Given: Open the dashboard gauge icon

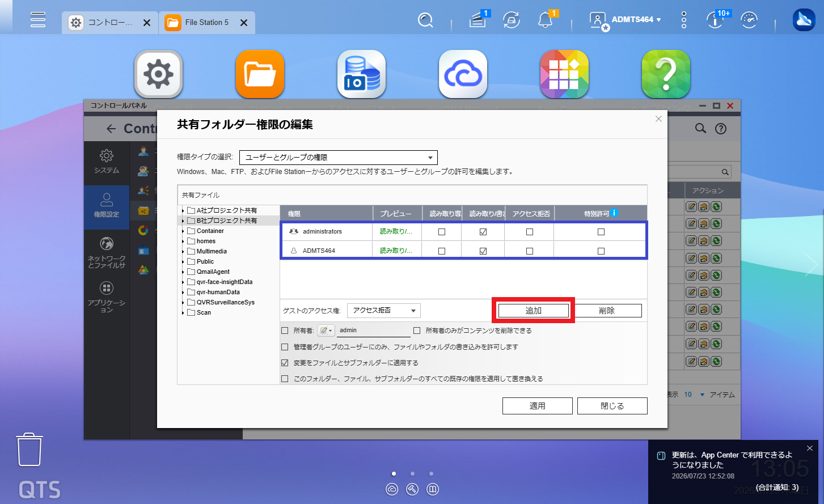Looking at the screenshot, I should (749, 20).
